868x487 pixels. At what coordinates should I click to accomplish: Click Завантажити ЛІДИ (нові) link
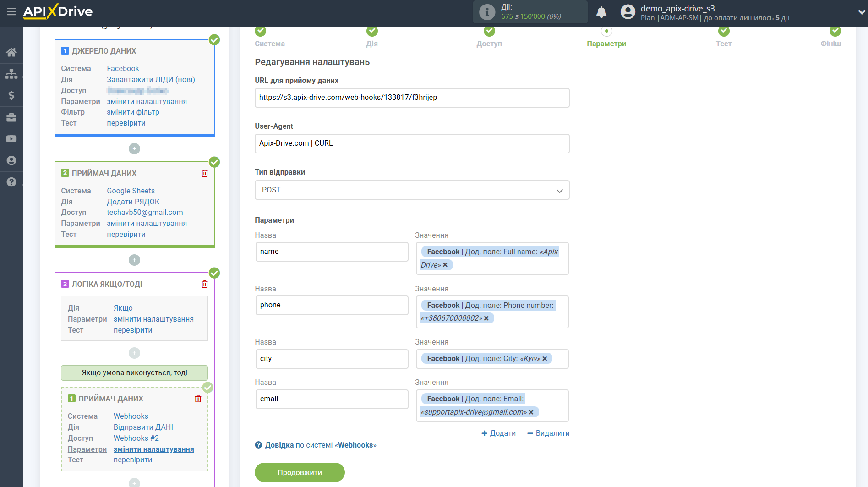151,79
